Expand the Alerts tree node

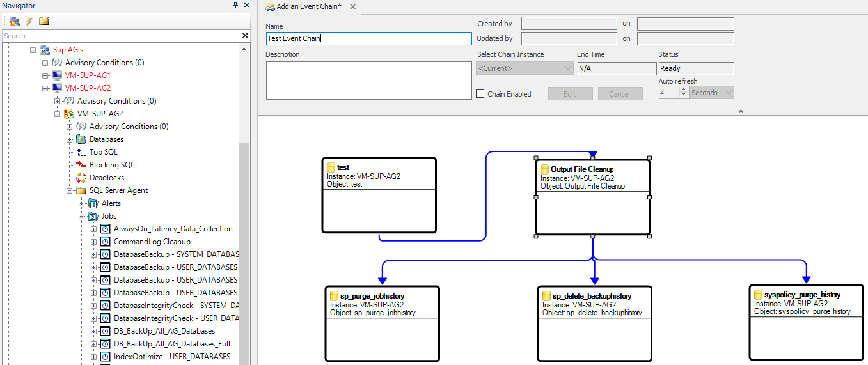click(x=81, y=203)
